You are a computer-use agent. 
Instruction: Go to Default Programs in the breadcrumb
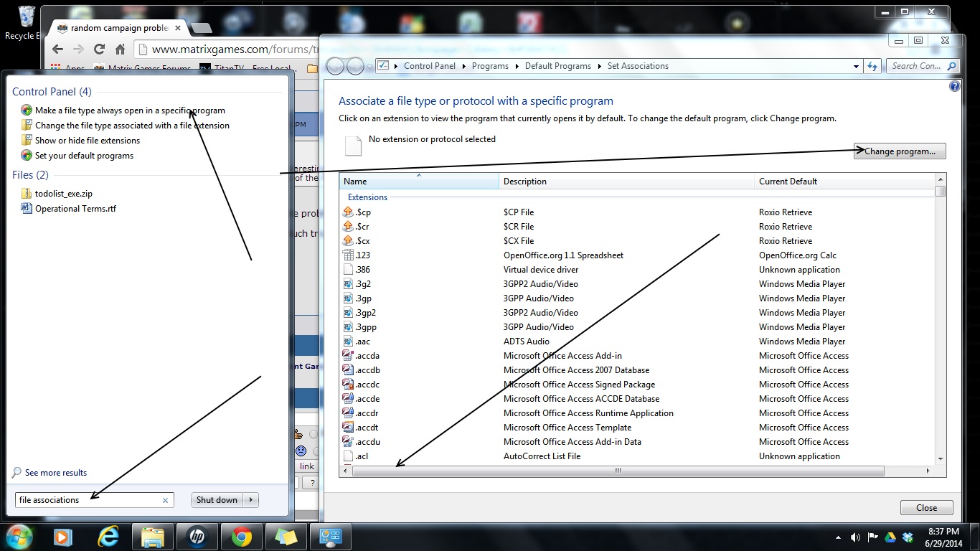click(558, 66)
